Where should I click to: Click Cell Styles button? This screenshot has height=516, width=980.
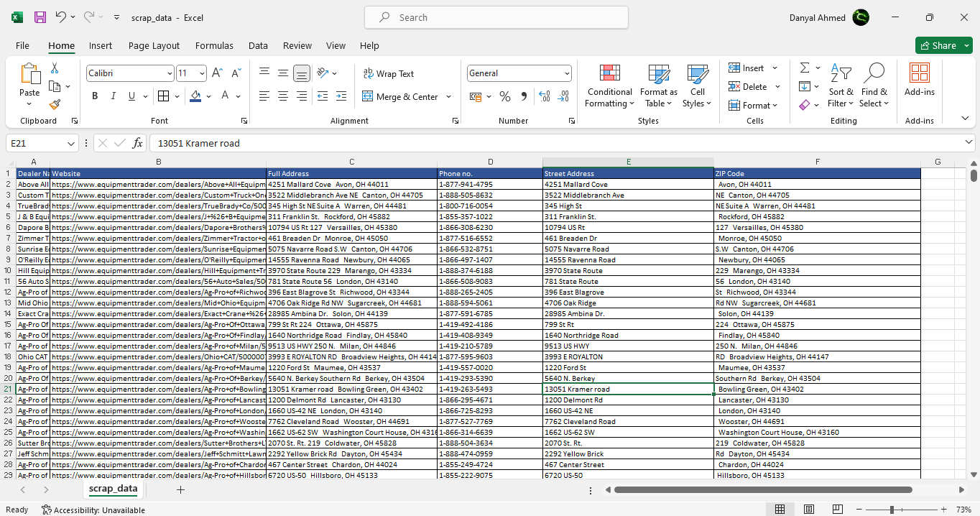point(698,85)
